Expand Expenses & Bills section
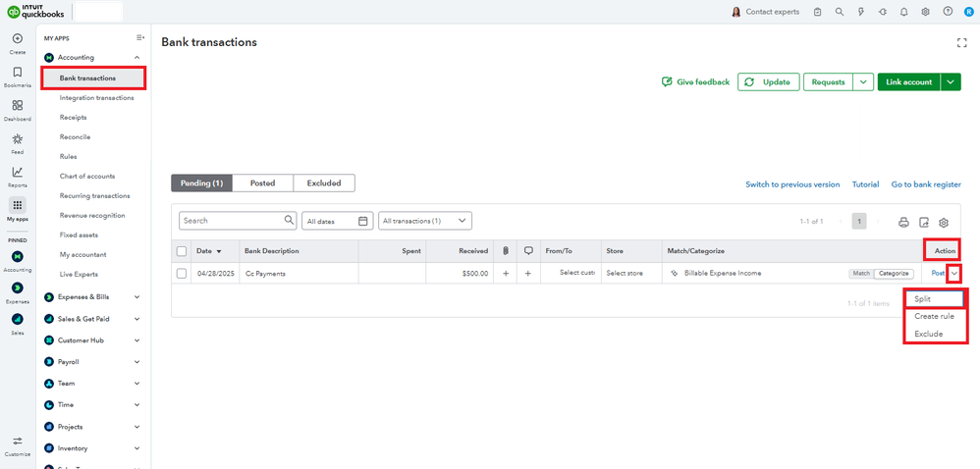980x469 pixels. [136, 297]
